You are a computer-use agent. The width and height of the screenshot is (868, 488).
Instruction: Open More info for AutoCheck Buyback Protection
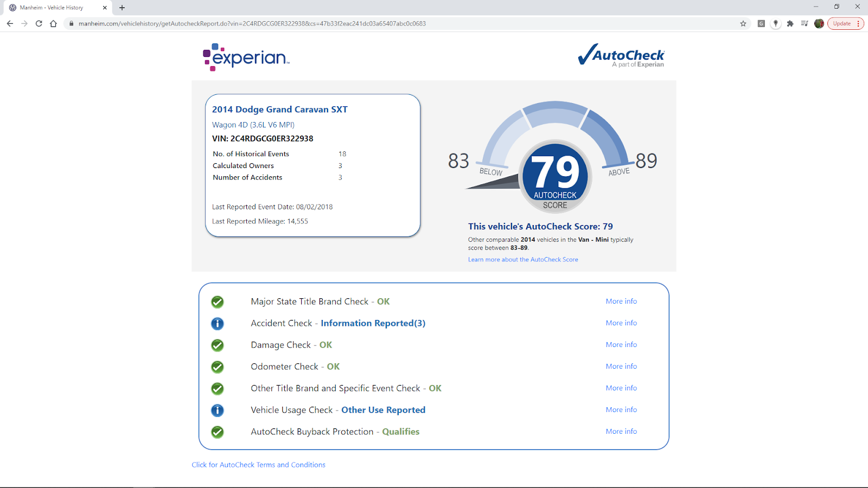621,431
